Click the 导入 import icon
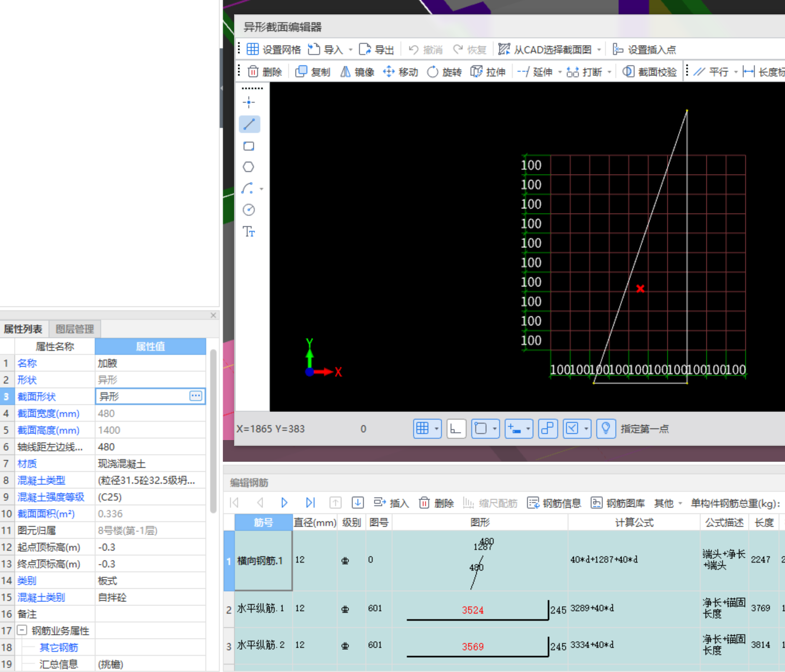The width and height of the screenshot is (785, 672). pos(314,49)
